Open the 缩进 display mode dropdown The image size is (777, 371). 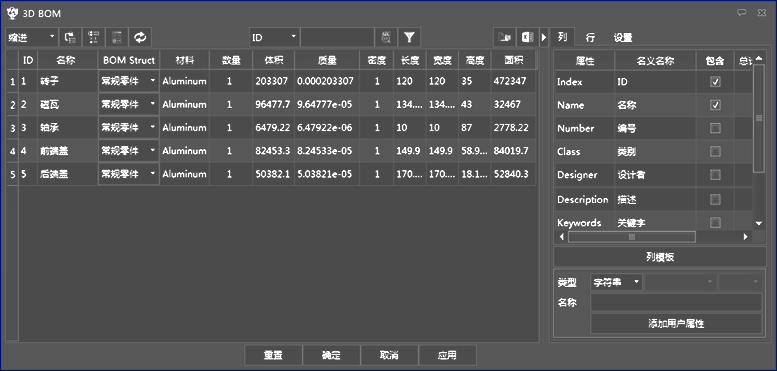pos(32,37)
